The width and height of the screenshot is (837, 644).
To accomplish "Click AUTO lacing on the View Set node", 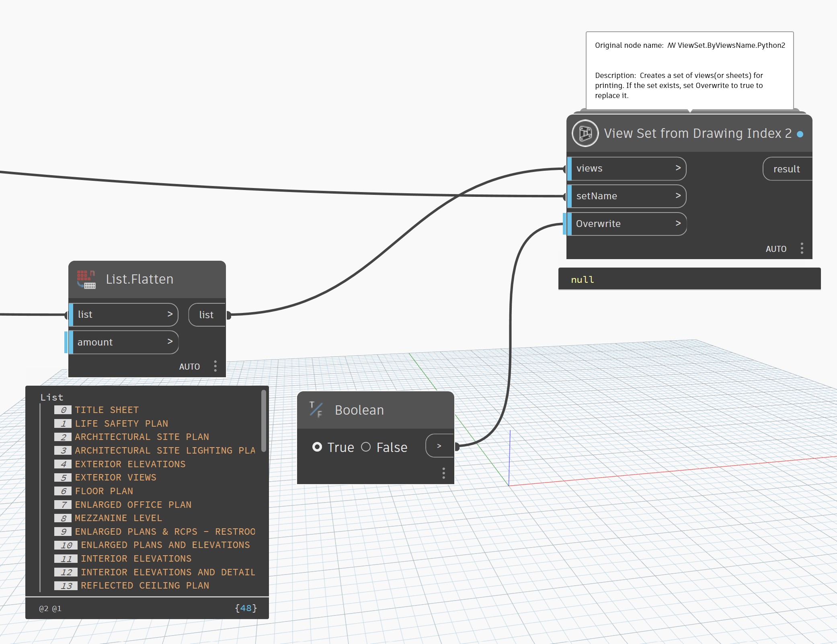I will point(776,249).
